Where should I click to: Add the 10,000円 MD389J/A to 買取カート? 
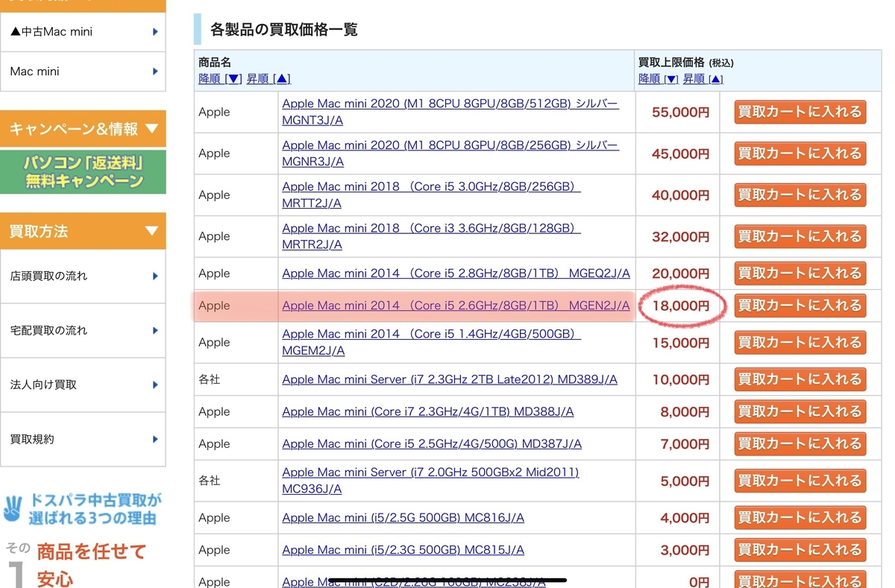(x=800, y=379)
